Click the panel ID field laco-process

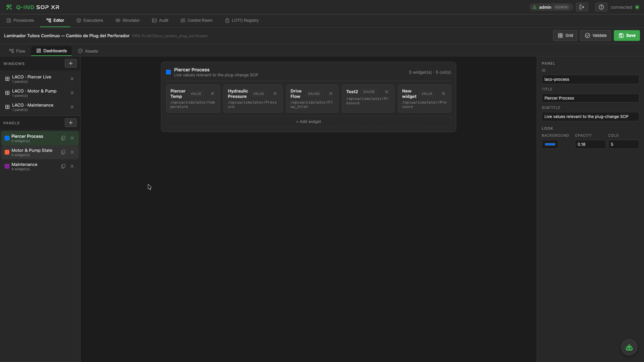click(590, 79)
